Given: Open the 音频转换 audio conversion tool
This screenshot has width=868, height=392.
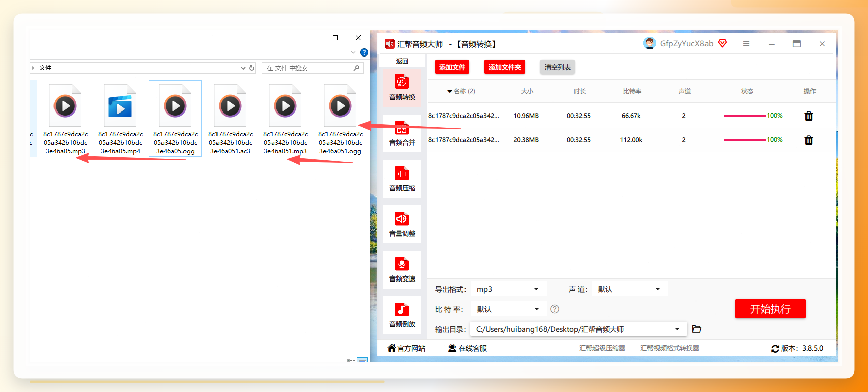Looking at the screenshot, I should tap(402, 87).
